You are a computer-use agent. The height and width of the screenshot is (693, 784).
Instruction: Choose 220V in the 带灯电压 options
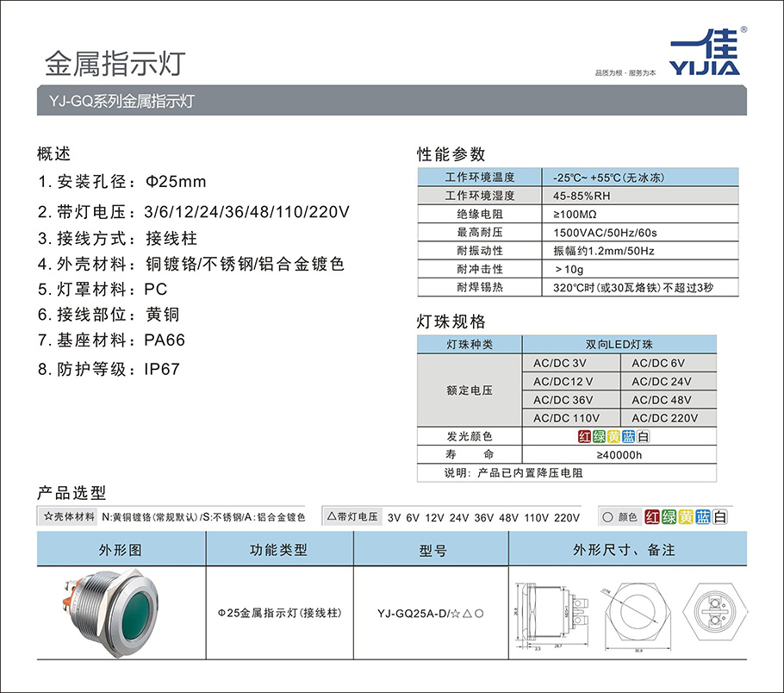coord(567,517)
